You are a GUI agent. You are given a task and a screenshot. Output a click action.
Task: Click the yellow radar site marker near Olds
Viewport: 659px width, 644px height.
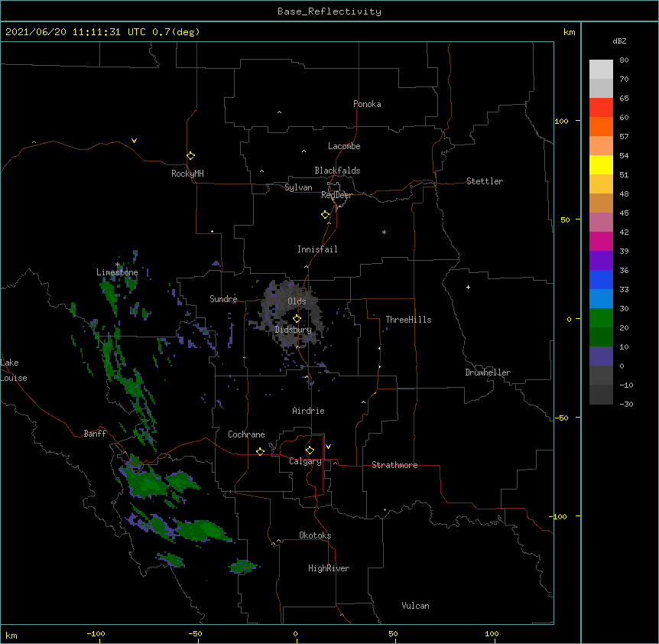click(x=297, y=319)
